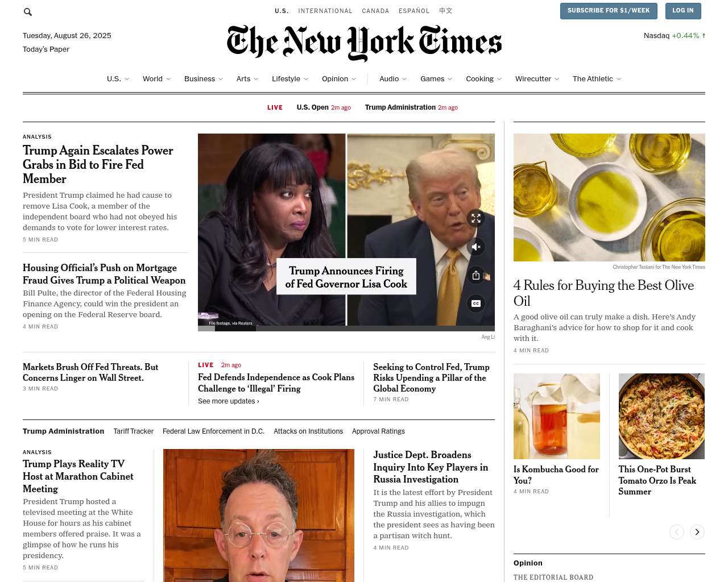Open the olive oil article photo
The height and width of the screenshot is (582, 728).
click(609, 197)
